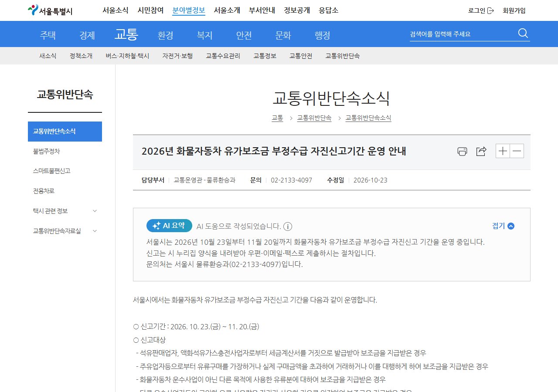
Task: Click the 교통위반단속 sidebar heading
Action: pyautogui.click(x=65, y=95)
